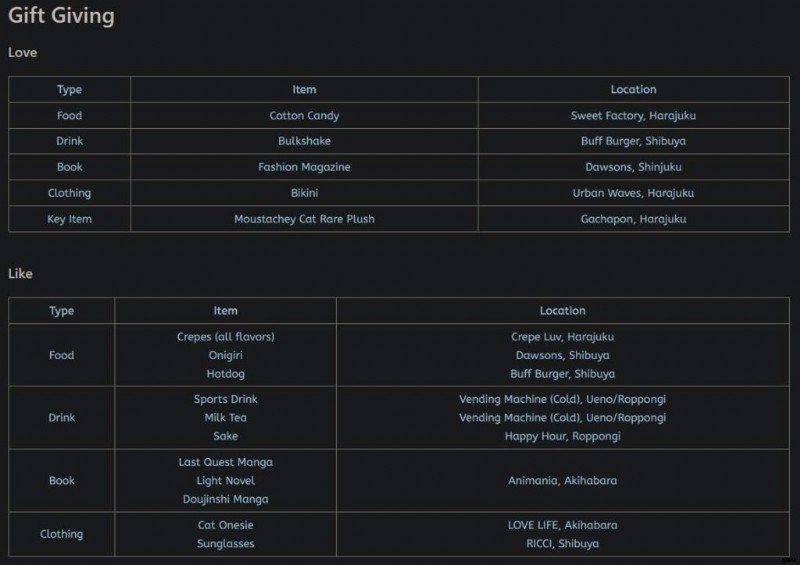
Task: Click Urban Waves, Harajuku location
Action: (633, 193)
